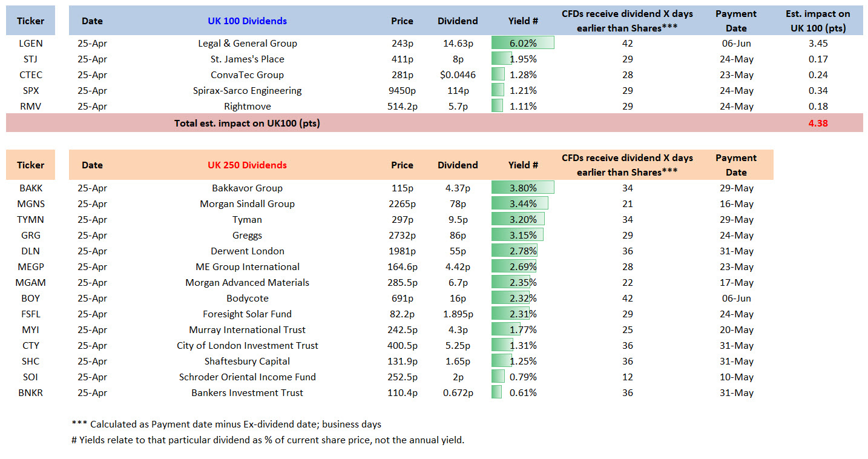Click Bakkavor Group name cell

(247, 188)
